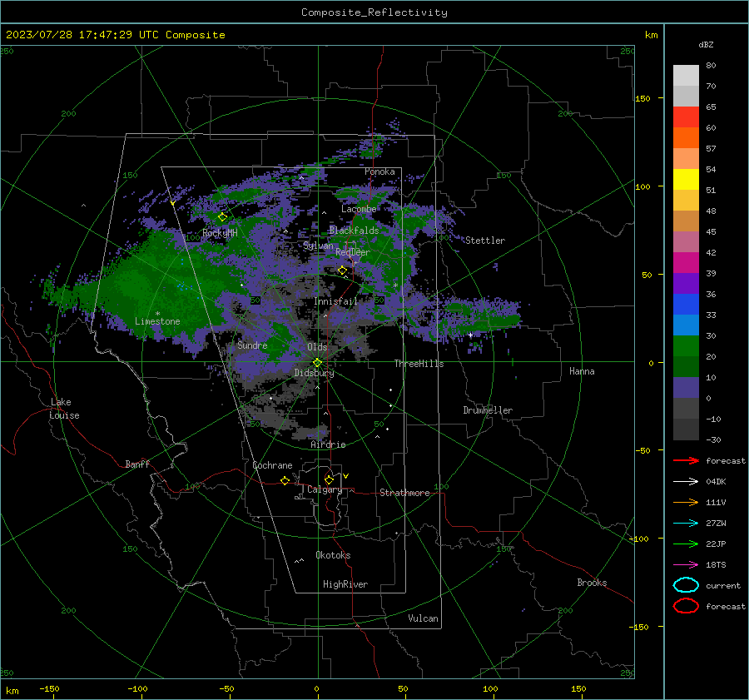The width and height of the screenshot is (749, 700).
Task: Click the dBZ legend heading
Action: [706, 44]
